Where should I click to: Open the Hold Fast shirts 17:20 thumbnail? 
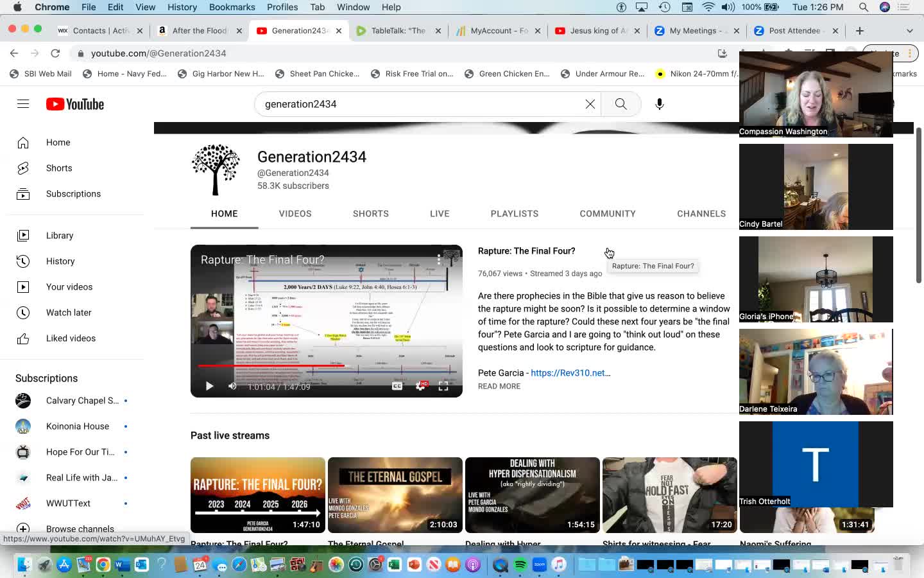(x=670, y=495)
